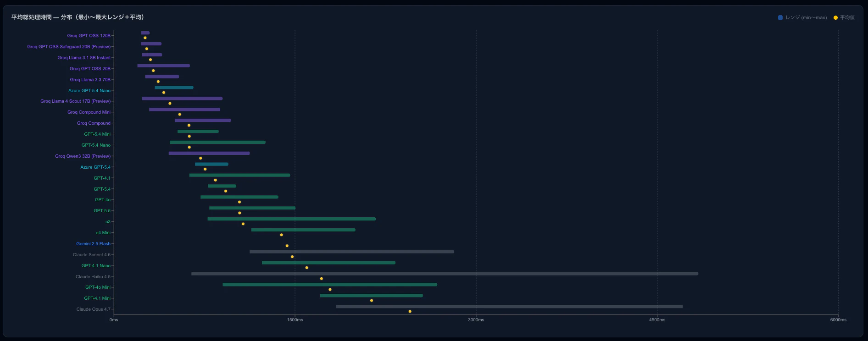Image resolution: width=868 pixels, height=341 pixels.
Task: Click the Claude Opus 4.7 average dot
Action: pyautogui.click(x=410, y=312)
